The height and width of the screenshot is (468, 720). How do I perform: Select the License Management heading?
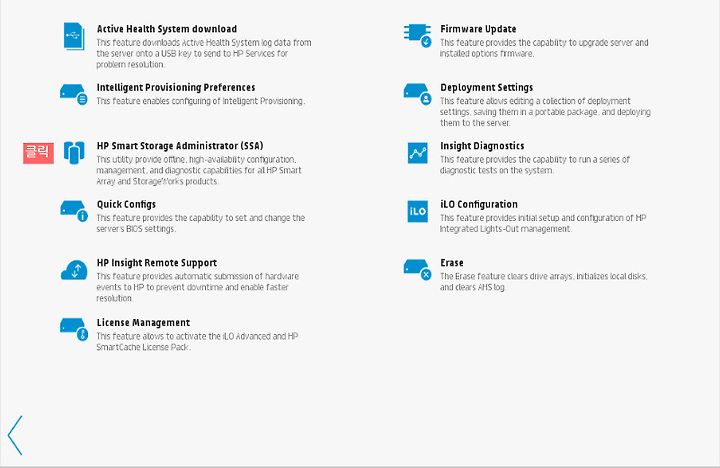point(143,322)
